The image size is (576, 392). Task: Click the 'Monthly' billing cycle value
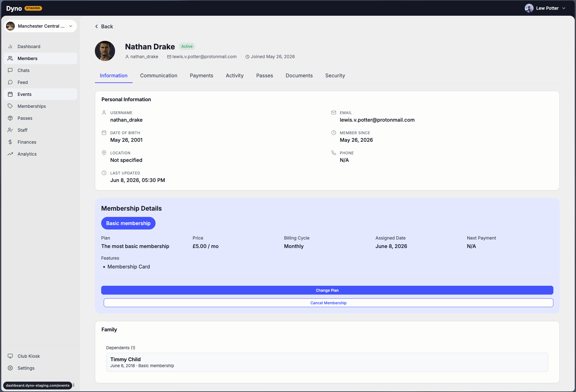click(x=294, y=246)
